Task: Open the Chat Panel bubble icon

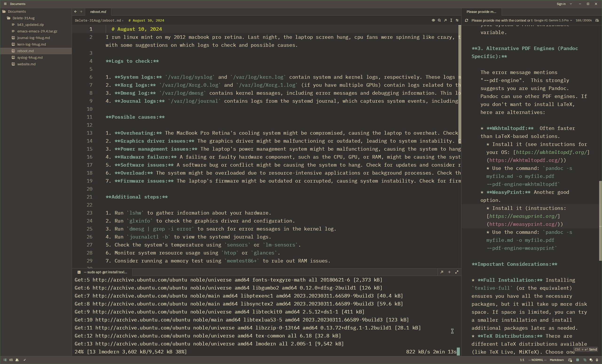Action: tap(591, 360)
